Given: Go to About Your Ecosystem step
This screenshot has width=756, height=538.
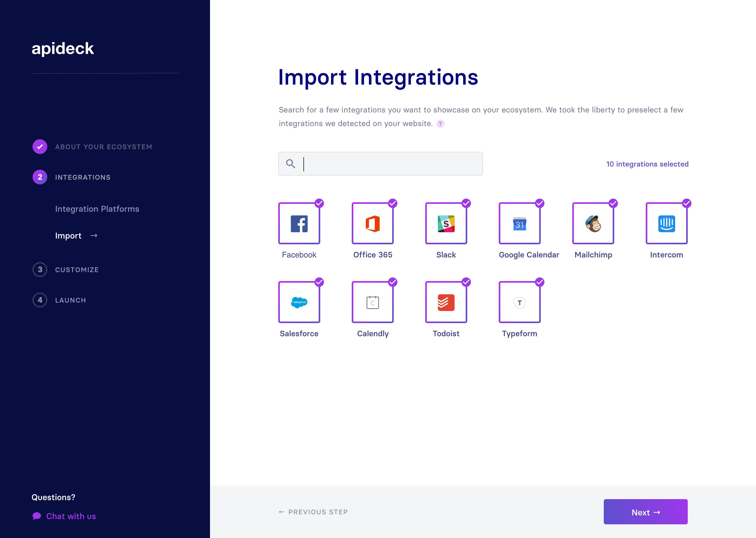Looking at the screenshot, I should click(104, 147).
